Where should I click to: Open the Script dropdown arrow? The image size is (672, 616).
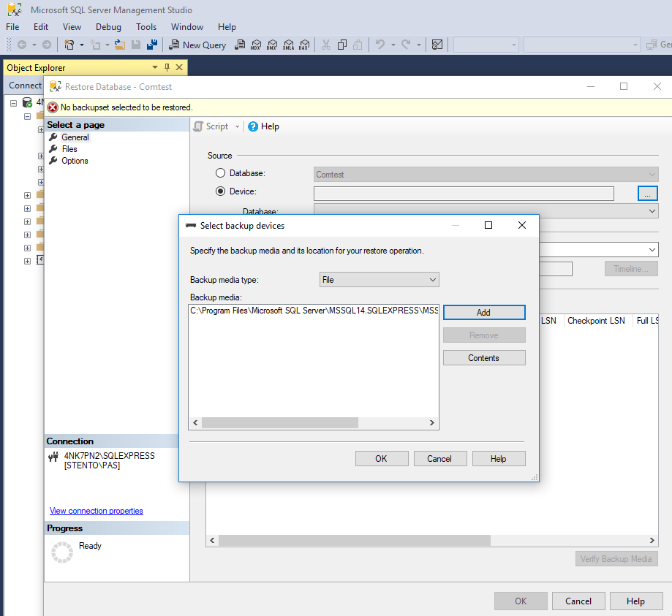tap(237, 126)
